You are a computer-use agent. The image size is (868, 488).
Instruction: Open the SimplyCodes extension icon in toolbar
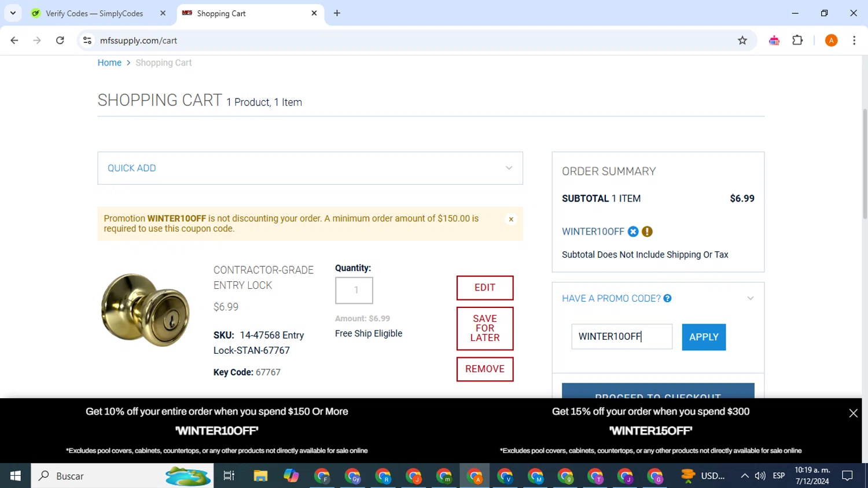pos(774,41)
